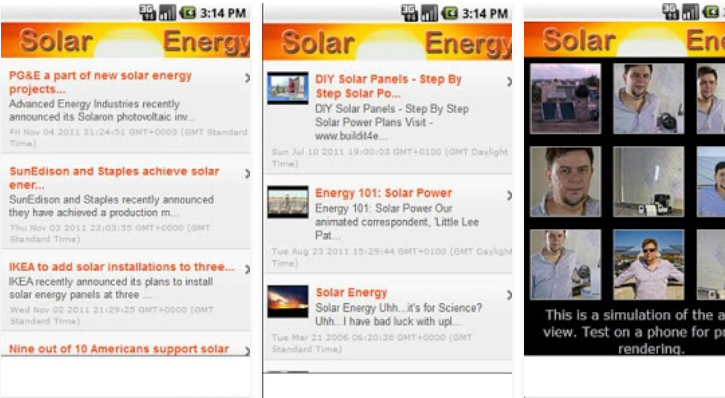Image resolution: width=725 pixels, height=398 pixels.
Task: Select the timestamp 'Tue Mar 21 2006 06:20:38'
Action: click(x=332, y=337)
